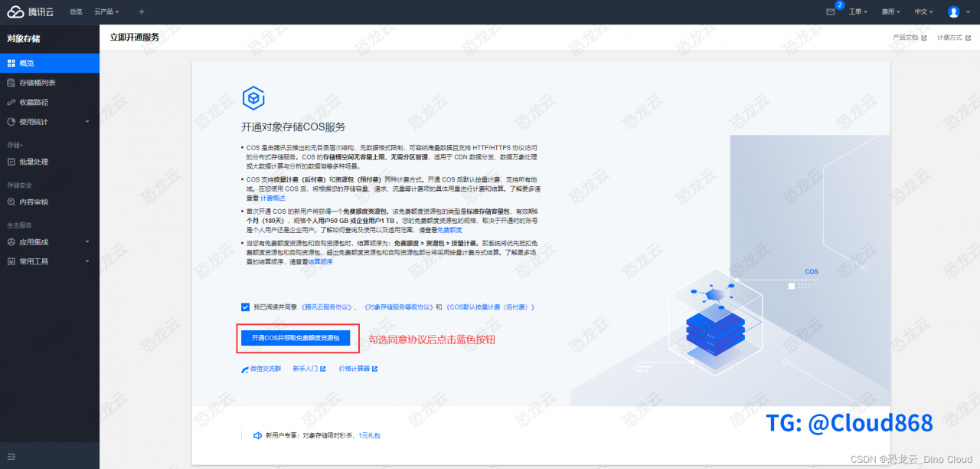
Task: Click the user avatar in the top bar
Action: click(x=955, y=11)
